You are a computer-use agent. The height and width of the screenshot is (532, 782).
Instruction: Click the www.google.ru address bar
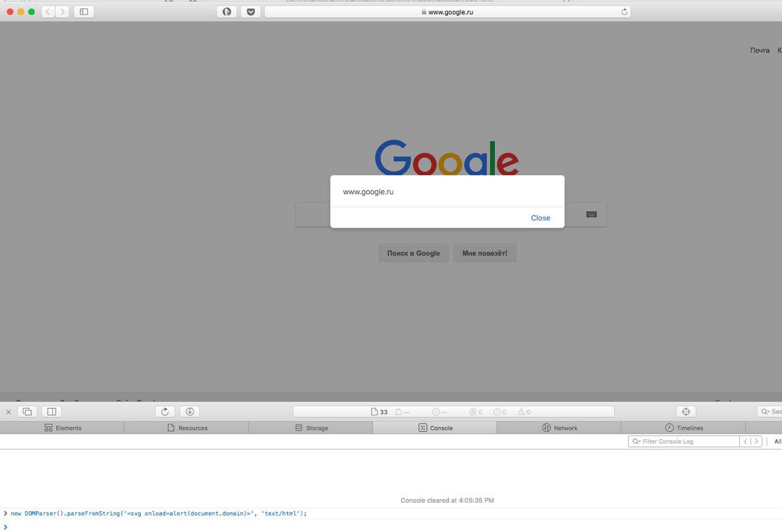447,12
